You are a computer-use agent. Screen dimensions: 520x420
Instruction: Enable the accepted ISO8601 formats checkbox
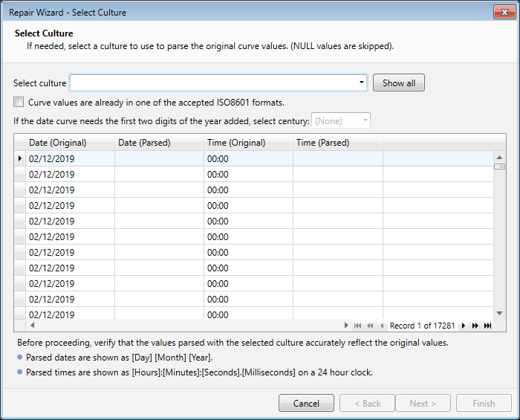[x=19, y=103]
